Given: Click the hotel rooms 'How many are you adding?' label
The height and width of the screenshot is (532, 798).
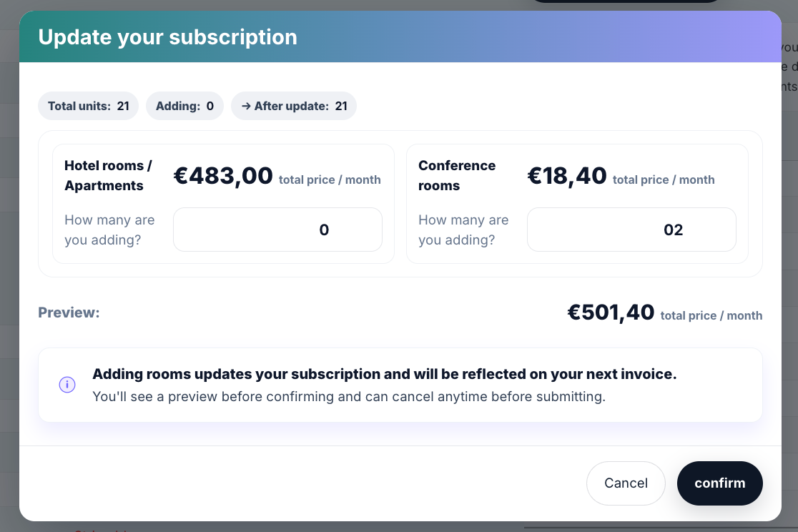Looking at the screenshot, I should [x=109, y=230].
